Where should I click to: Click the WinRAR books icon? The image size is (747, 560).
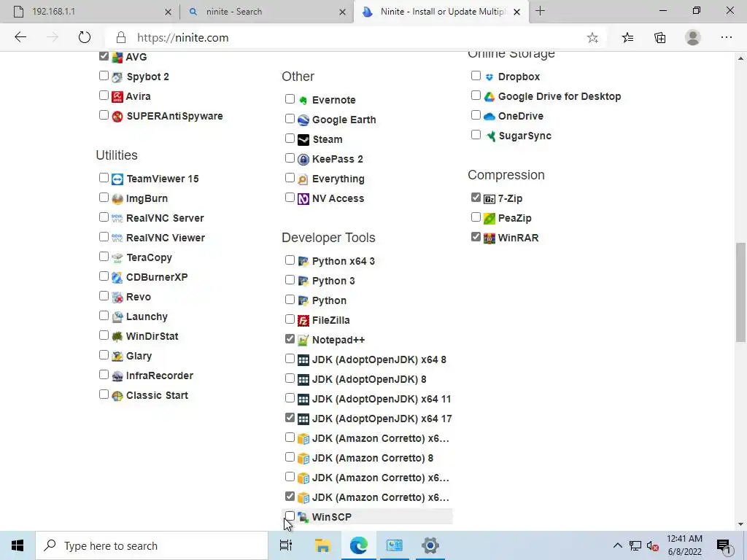489,238
